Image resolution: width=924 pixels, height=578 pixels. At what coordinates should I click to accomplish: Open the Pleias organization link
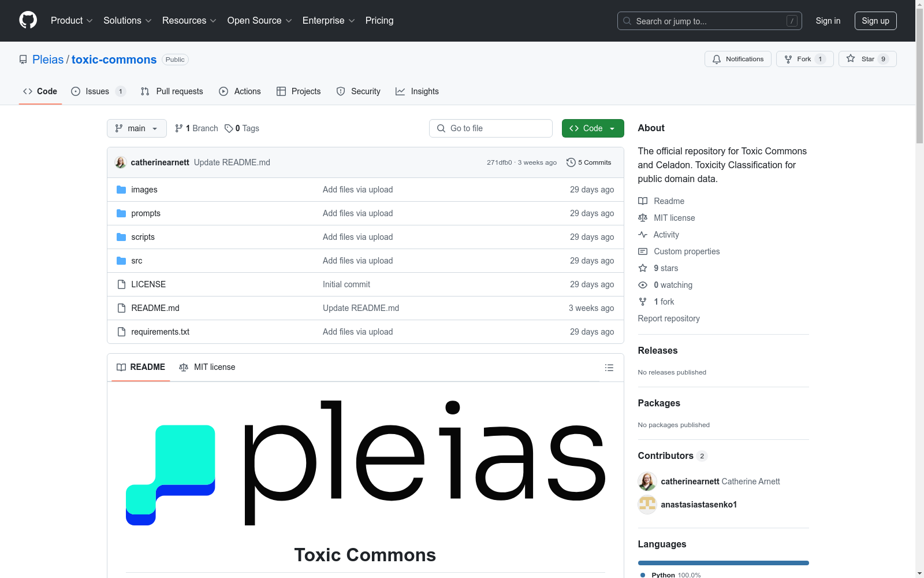[x=48, y=60]
